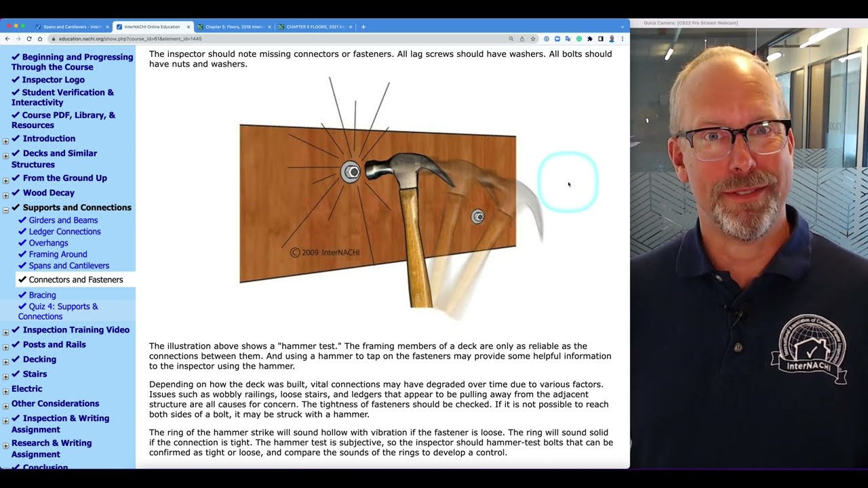
Task: Go back using browser back arrow
Action: (9, 39)
